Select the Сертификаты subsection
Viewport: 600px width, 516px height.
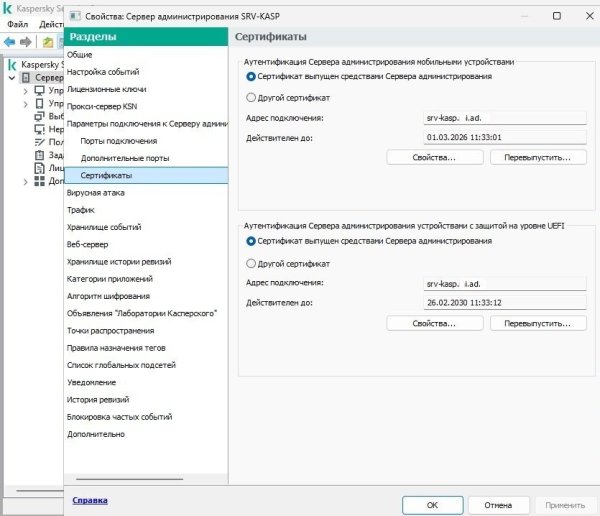coord(146,175)
